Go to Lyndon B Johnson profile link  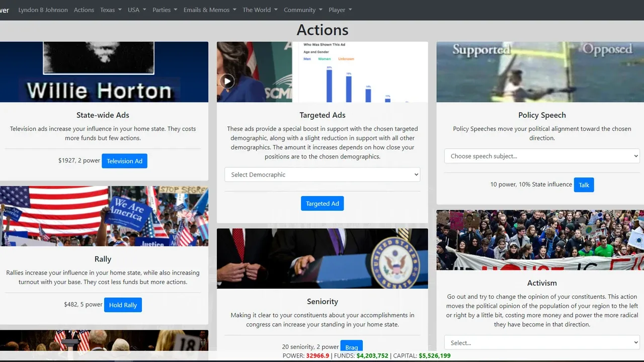tap(43, 10)
